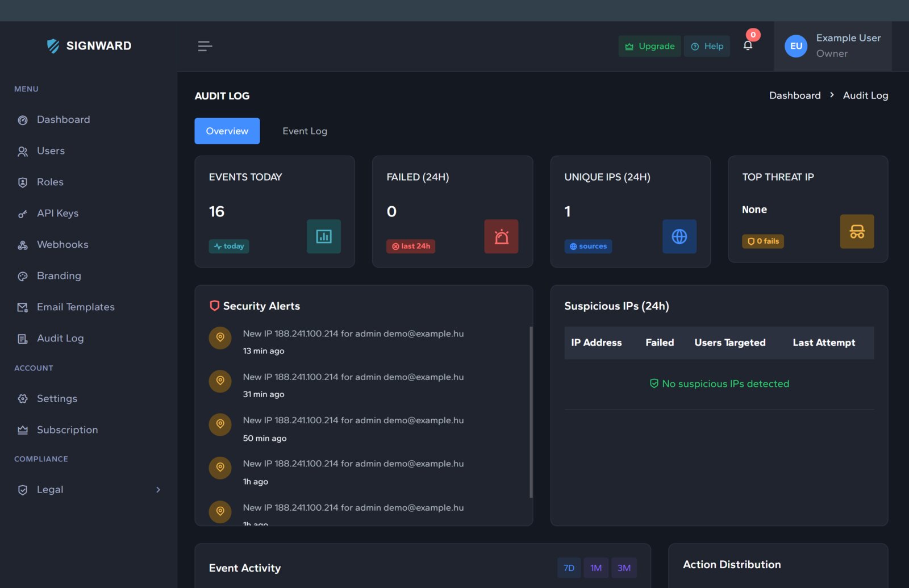Click the Audit Log breadcrumb text
Image resolution: width=909 pixels, height=588 pixels.
click(865, 95)
